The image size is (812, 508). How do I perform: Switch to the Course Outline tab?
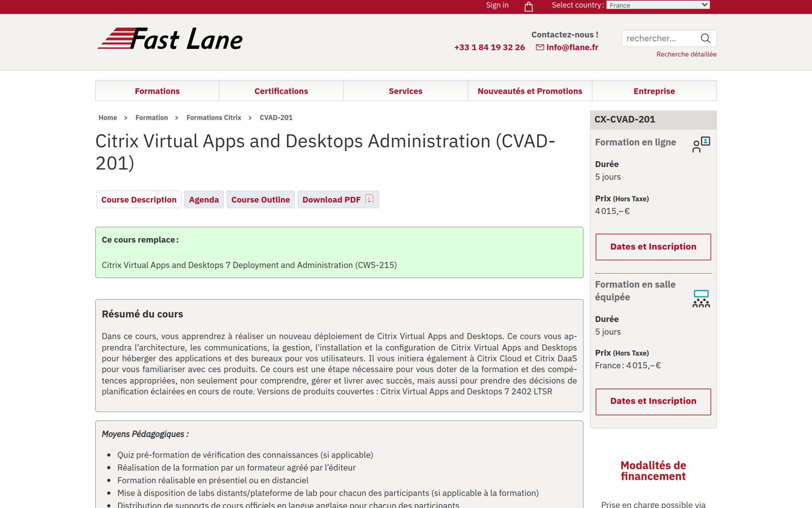[x=260, y=200]
